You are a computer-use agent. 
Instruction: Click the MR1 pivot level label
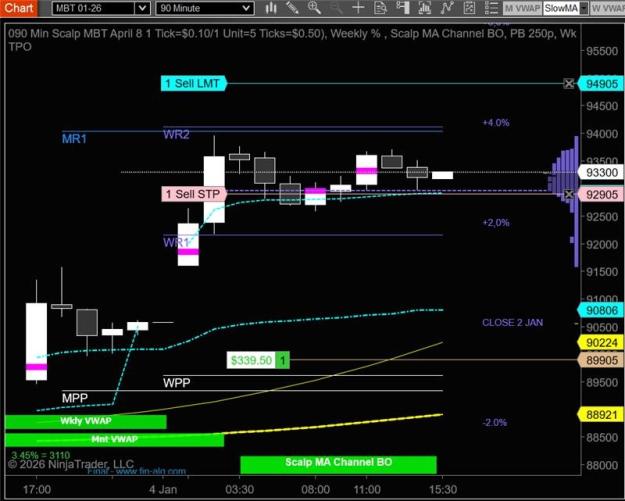pyautogui.click(x=74, y=139)
